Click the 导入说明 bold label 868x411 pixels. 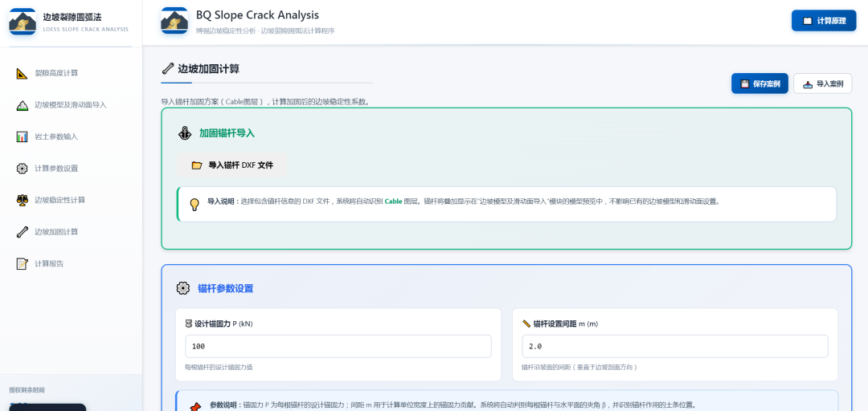(223, 202)
